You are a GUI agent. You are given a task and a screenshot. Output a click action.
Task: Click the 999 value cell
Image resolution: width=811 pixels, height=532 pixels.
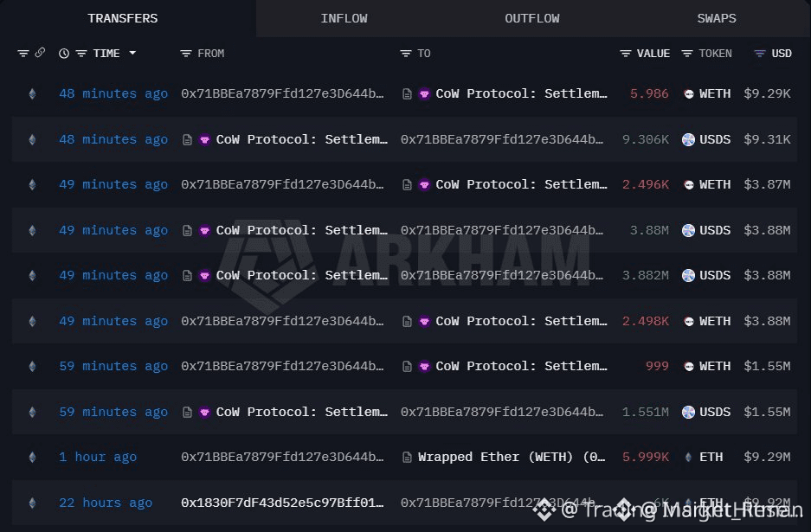pos(657,366)
